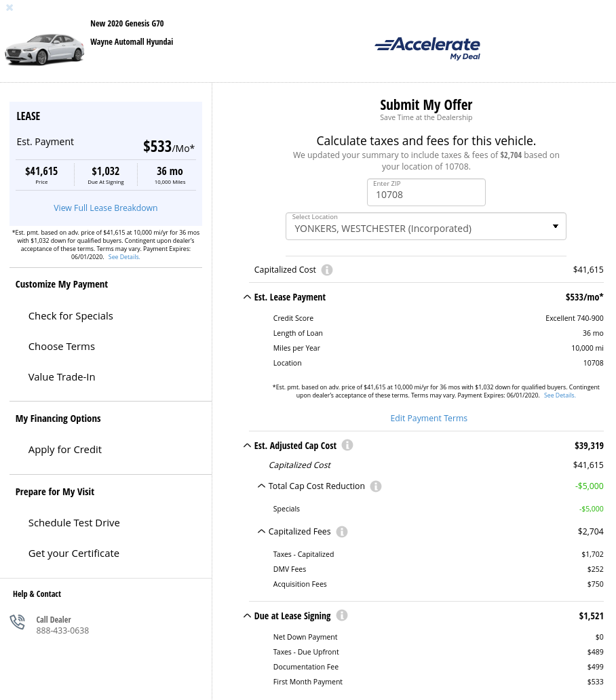
Task: Collapse the Due at Lease Signing section
Action: [x=247, y=615]
